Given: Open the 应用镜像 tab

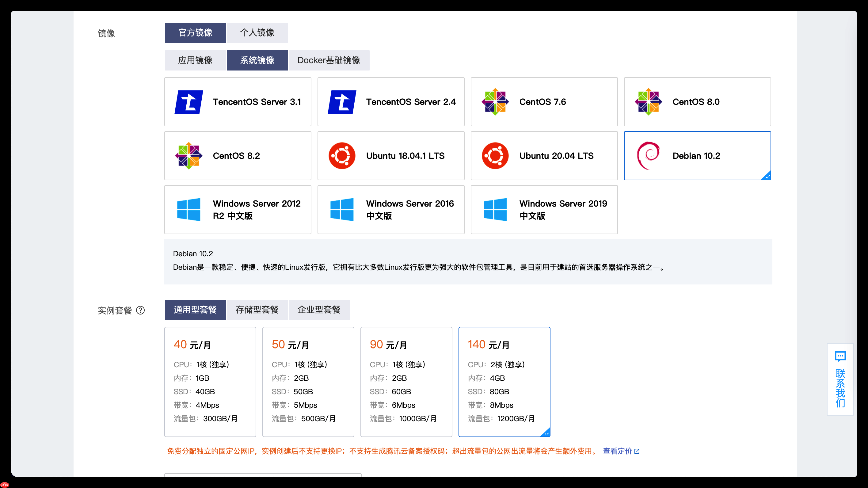Looking at the screenshot, I should 195,60.
